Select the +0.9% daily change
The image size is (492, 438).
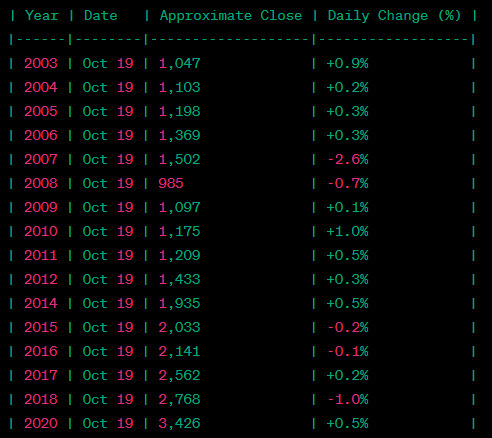click(x=348, y=63)
